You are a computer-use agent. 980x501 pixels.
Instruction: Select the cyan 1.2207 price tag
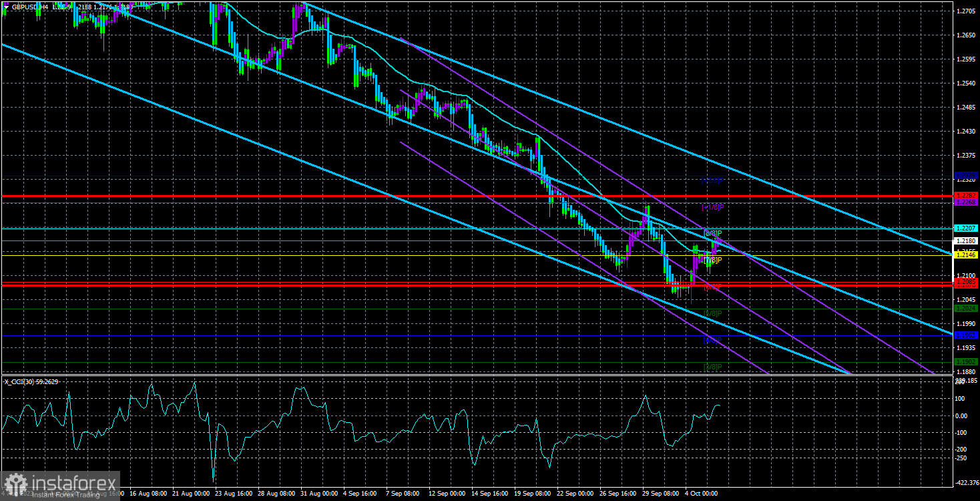[x=967, y=228]
